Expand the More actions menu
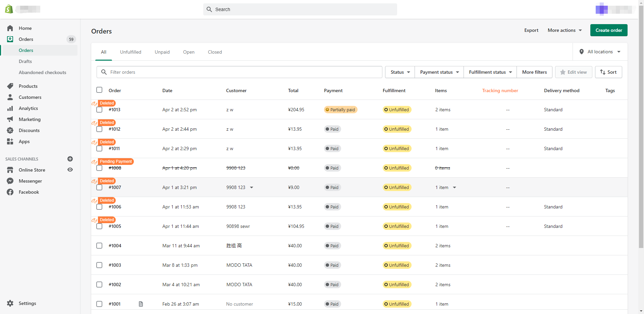644x314 pixels. pos(565,30)
